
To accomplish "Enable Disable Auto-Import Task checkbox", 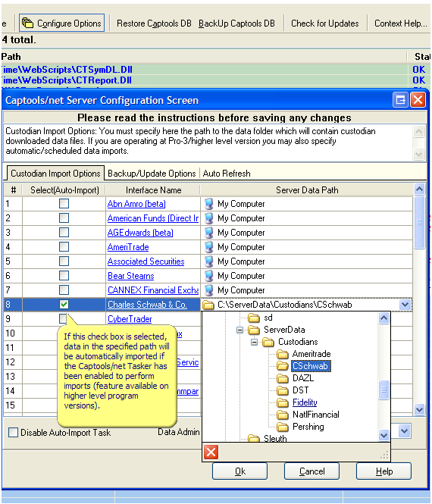I will [13, 432].
